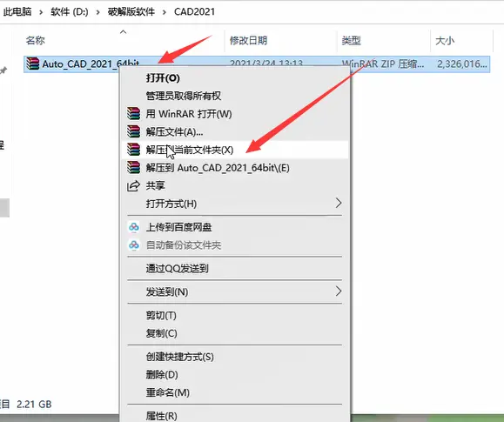Click the 2.21 GB status bar text
504x422 pixels.
[34, 405]
